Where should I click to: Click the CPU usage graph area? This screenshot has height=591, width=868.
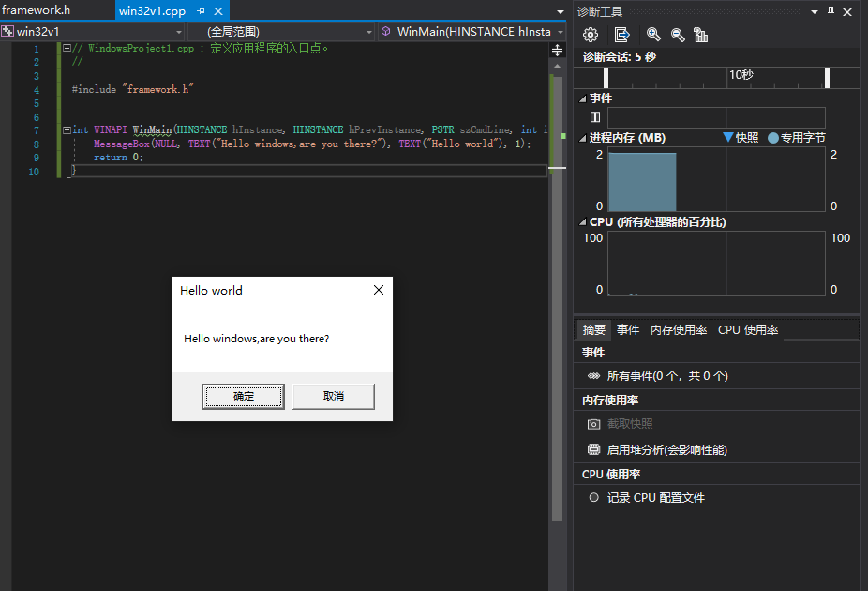click(716, 264)
